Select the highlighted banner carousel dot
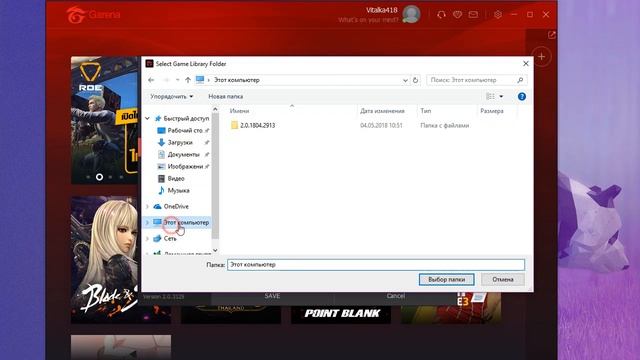Viewport: 640px width, 360px height. pyautogui.click(x=99, y=177)
